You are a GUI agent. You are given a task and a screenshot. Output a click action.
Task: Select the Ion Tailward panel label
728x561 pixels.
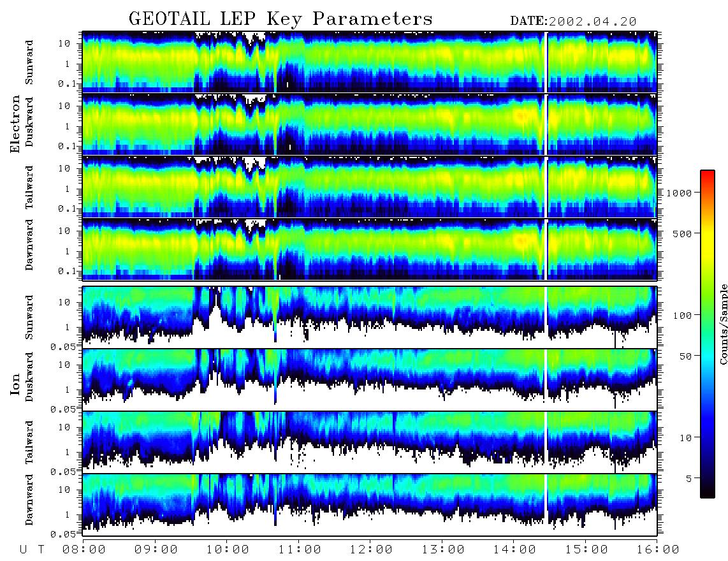(x=29, y=442)
